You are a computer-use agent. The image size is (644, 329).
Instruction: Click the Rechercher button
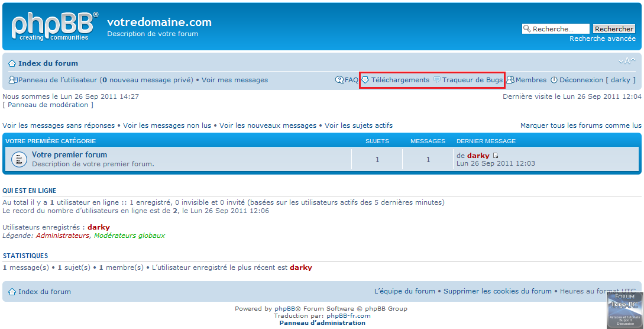(x=614, y=29)
